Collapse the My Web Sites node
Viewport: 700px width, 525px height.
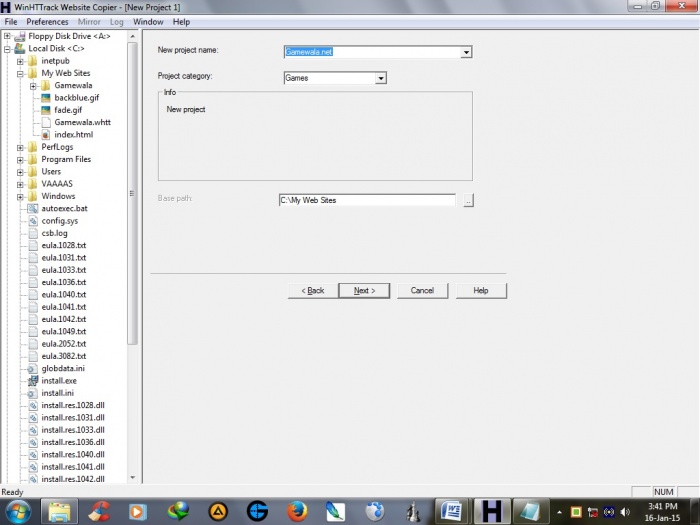click(20, 74)
